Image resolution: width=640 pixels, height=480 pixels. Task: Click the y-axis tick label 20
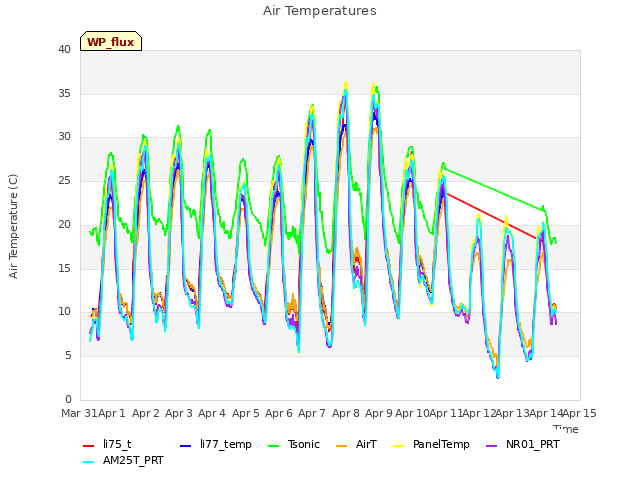tap(64, 224)
